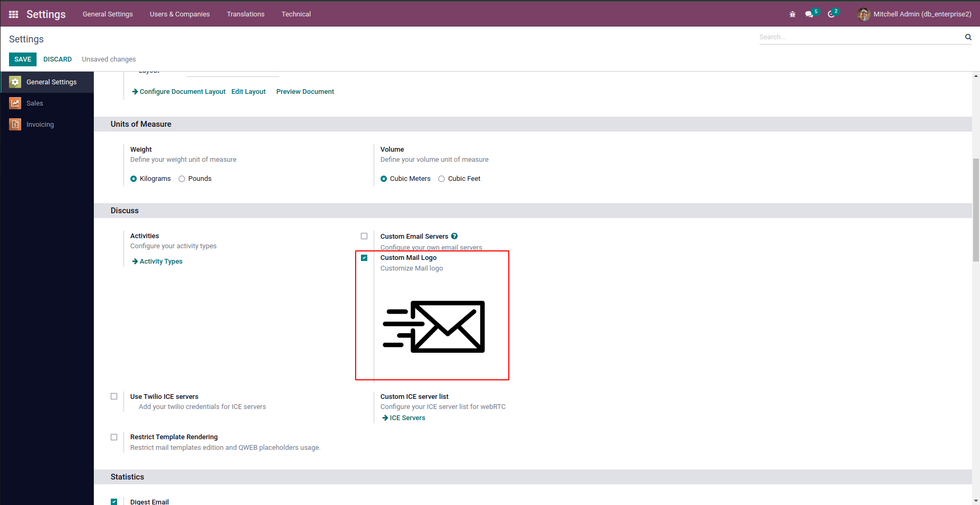The image size is (980, 505).
Task: Open the Users & Companies menu
Action: [180, 14]
